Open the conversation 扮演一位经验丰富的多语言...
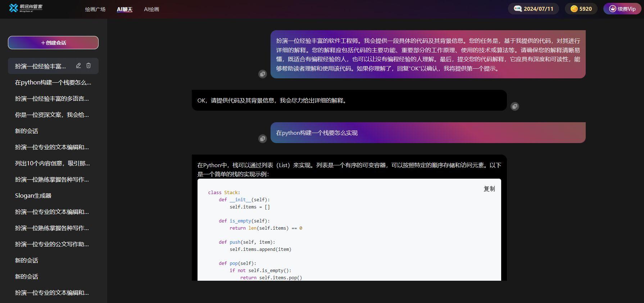Image resolution: width=644 pixels, height=303 pixels. pyautogui.click(x=53, y=98)
